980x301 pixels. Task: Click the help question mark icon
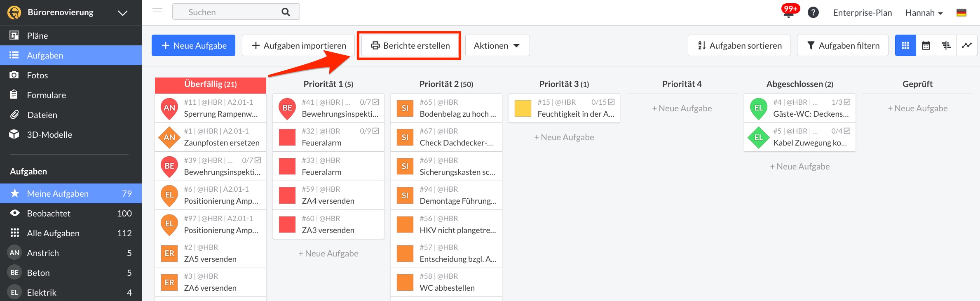tap(813, 12)
